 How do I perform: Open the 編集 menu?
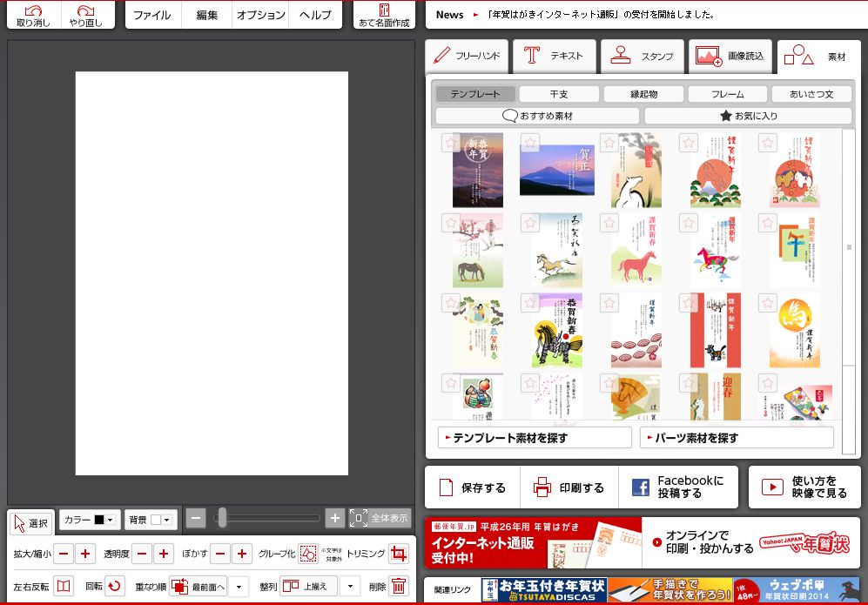pos(207,15)
